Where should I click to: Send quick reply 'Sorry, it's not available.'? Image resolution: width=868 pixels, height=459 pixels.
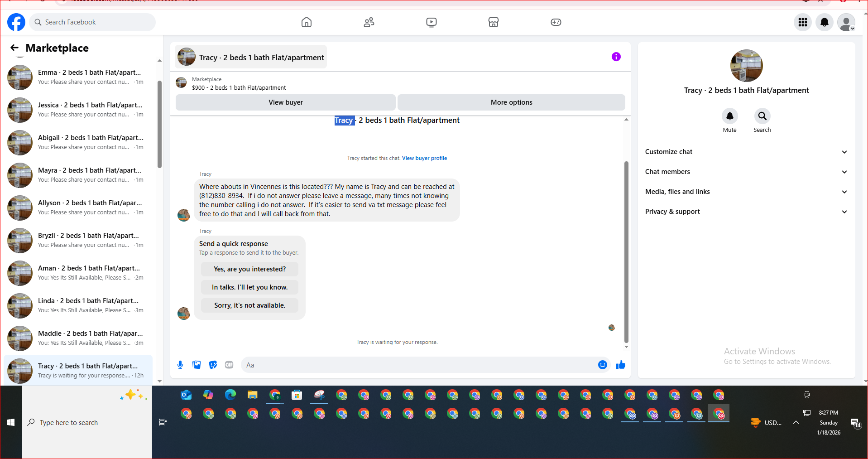(x=250, y=305)
